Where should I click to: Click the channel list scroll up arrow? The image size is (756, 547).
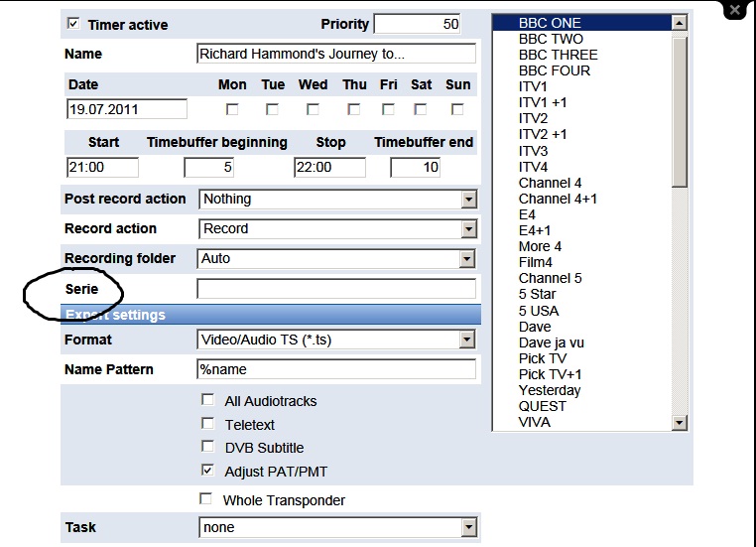(680, 23)
